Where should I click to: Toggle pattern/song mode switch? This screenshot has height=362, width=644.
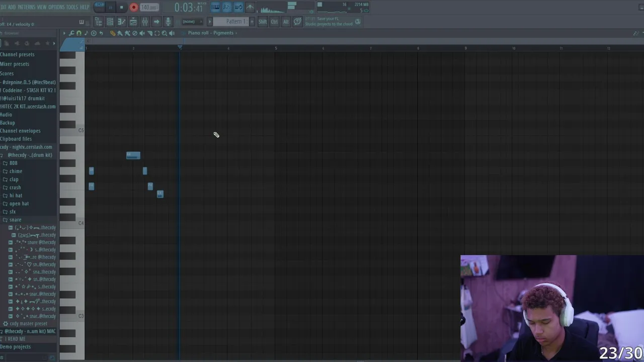pos(99,7)
